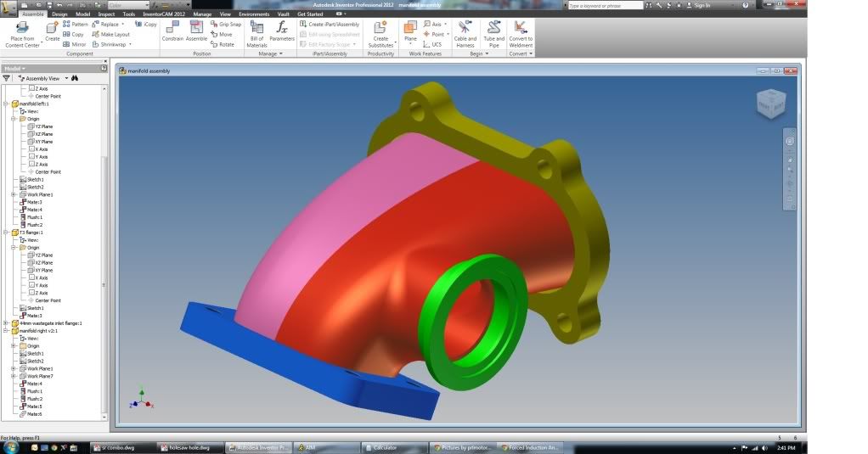868x454 pixels.
Task: Select the Cable and Harness tool
Action: click(465, 30)
